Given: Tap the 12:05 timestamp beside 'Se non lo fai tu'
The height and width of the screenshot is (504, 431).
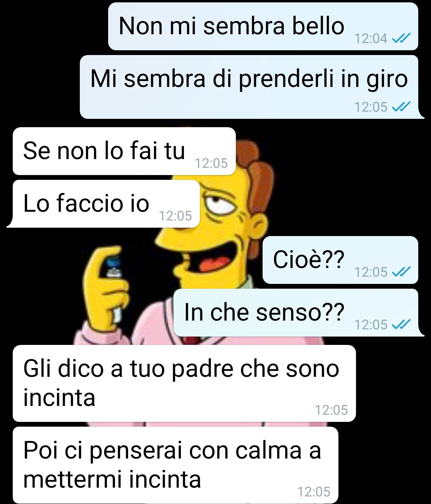Looking at the screenshot, I should 211,163.
